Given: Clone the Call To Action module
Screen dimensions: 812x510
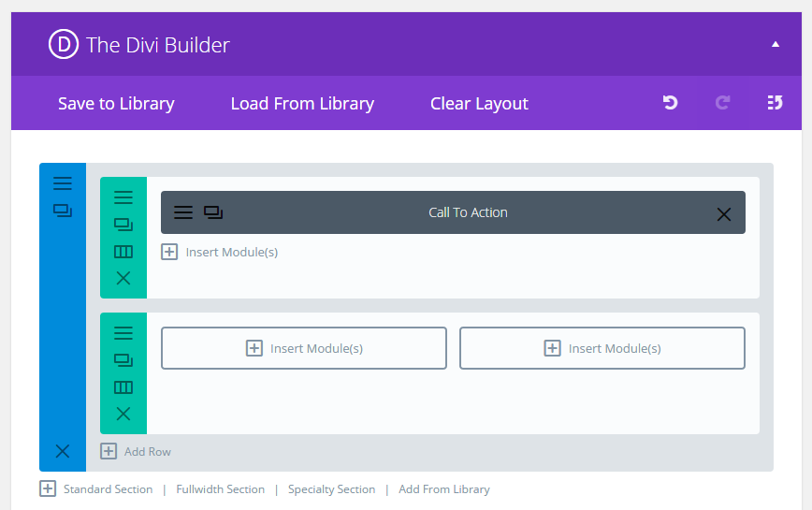Looking at the screenshot, I should [x=213, y=212].
